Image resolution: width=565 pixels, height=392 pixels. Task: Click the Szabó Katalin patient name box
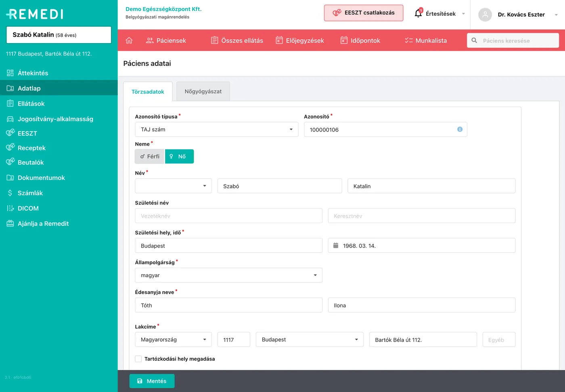[x=59, y=35]
